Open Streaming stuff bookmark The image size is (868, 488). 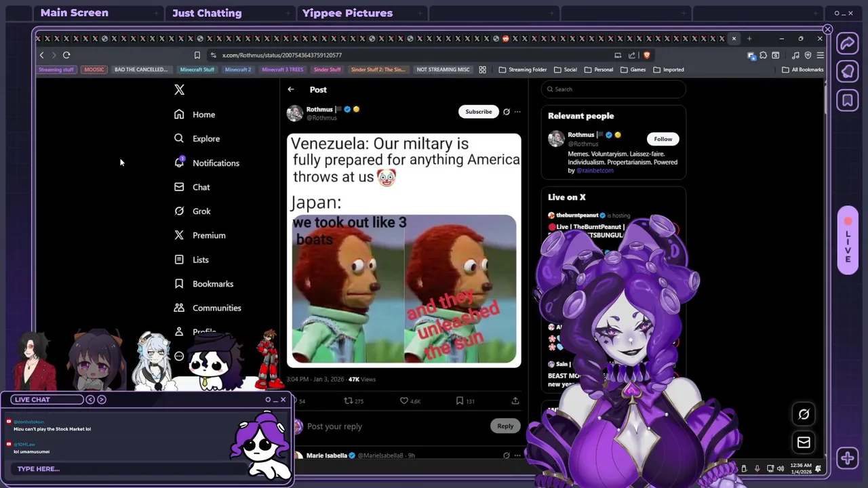tap(56, 69)
